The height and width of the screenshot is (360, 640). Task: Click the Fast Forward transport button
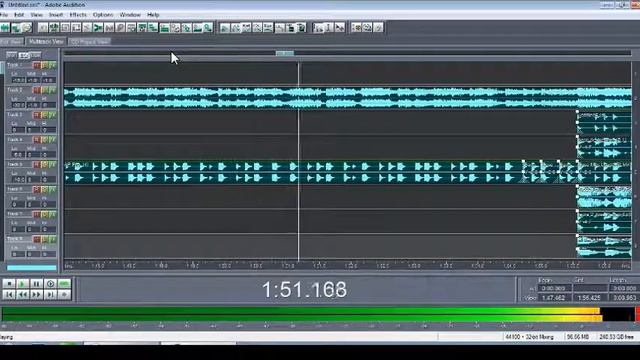(x=36, y=294)
